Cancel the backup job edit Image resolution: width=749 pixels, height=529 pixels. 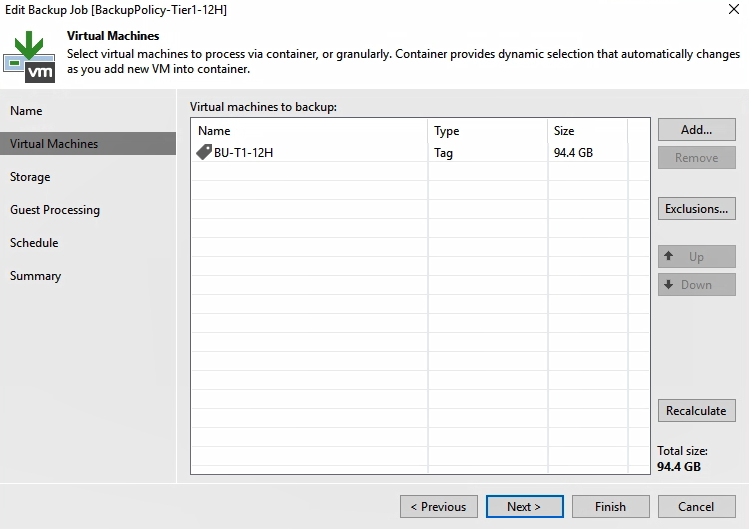(696, 507)
